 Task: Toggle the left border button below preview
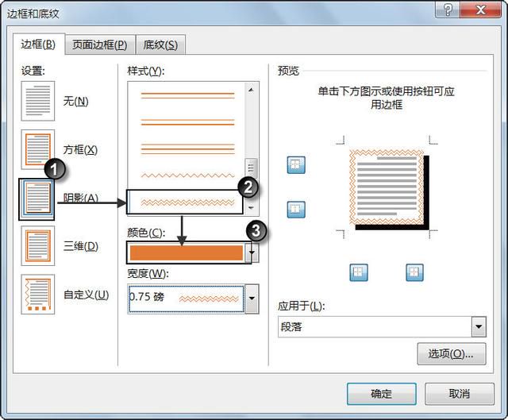[359, 272]
